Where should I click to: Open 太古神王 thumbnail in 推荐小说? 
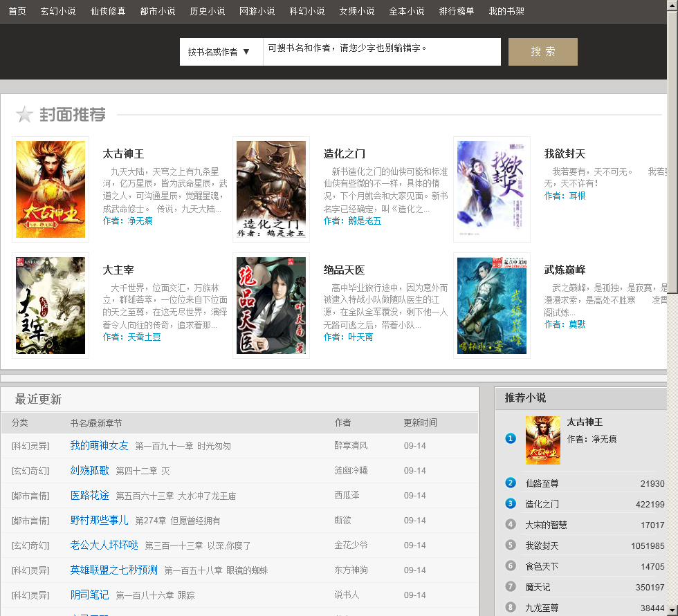pos(543,440)
